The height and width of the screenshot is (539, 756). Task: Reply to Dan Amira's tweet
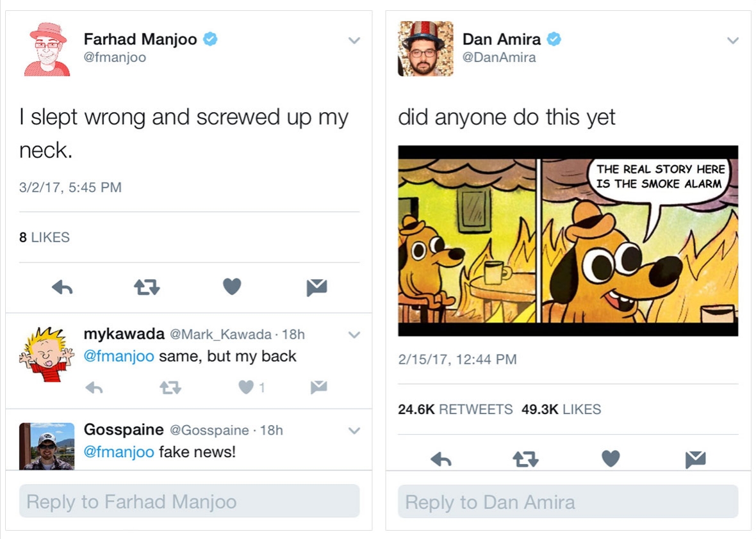[x=441, y=459]
